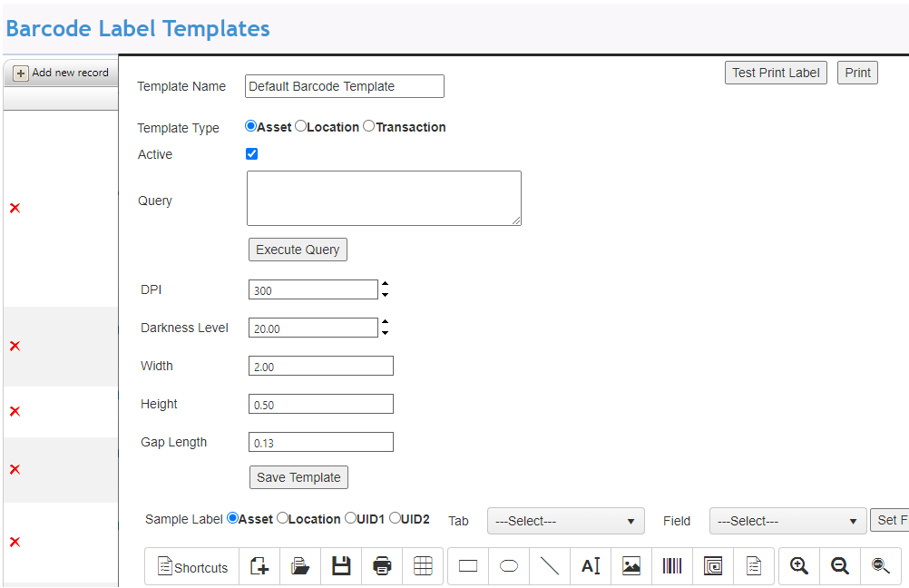909x588 pixels.
Task: Select the rectangle drawing tool
Action: 467,565
